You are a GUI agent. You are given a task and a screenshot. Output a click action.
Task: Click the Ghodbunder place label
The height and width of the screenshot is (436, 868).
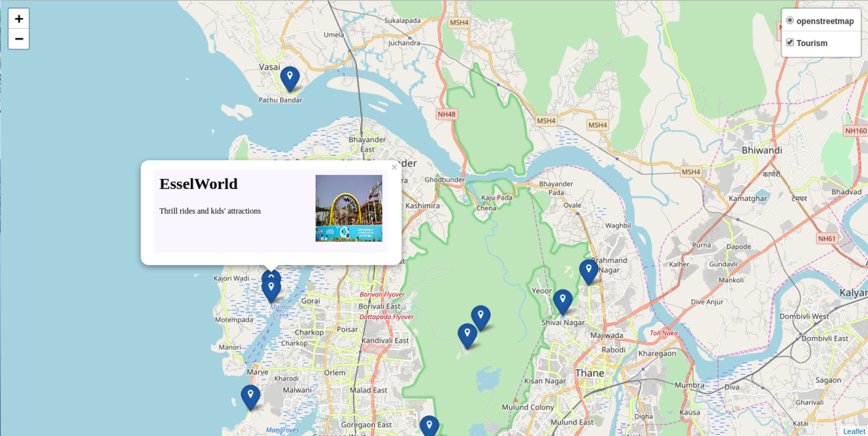pos(445,180)
